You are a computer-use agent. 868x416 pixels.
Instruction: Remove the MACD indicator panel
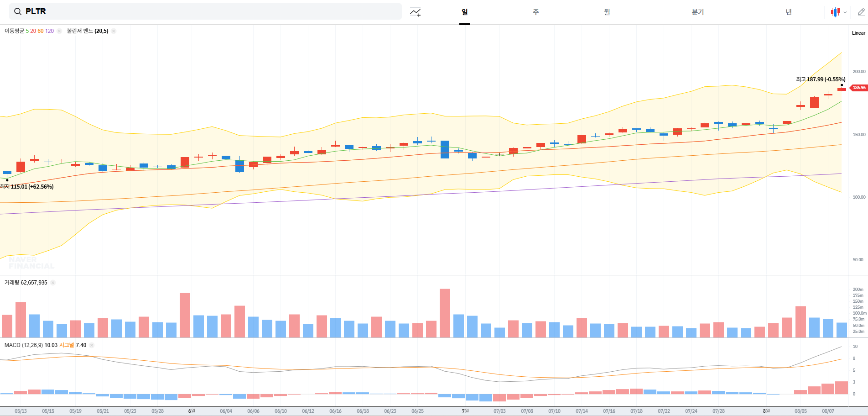coord(92,345)
